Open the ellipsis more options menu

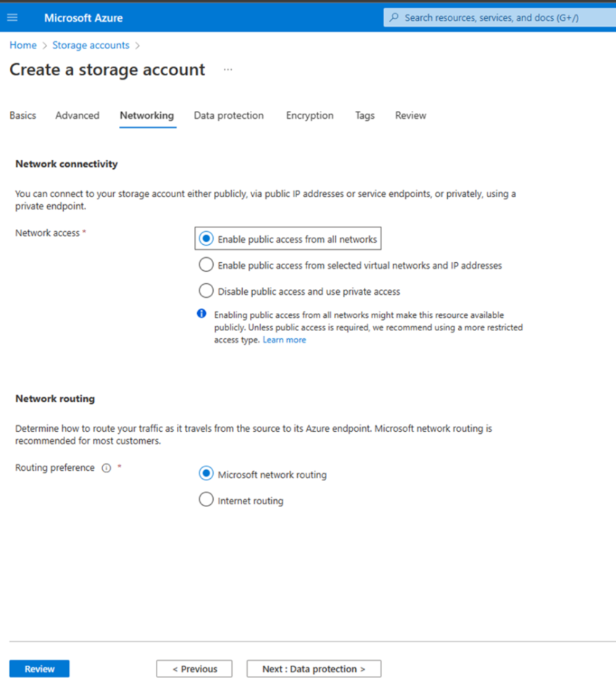(x=228, y=70)
